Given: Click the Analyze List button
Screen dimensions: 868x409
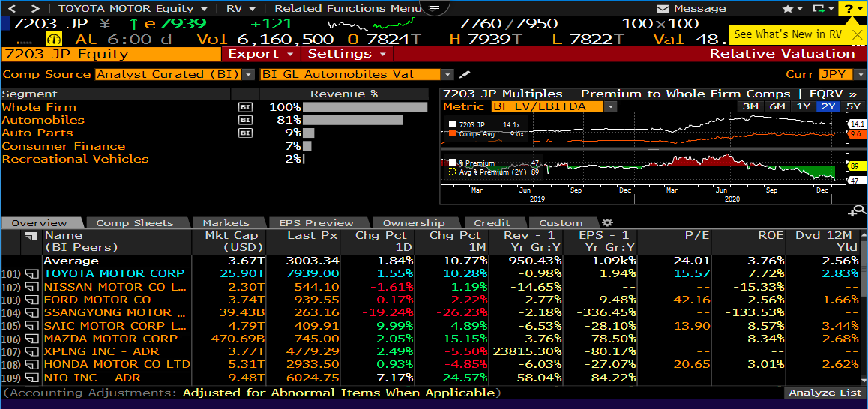Looking at the screenshot, I should click(x=824, y=393).
